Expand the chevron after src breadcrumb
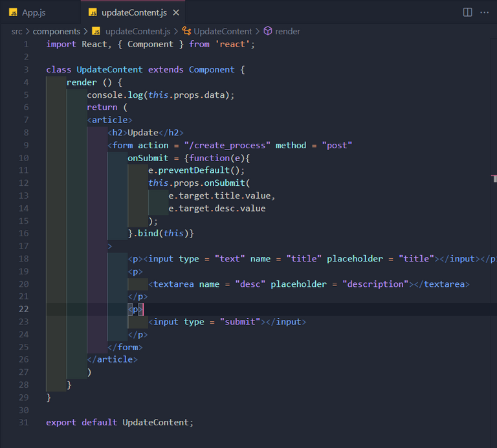Viewport: 497px width, 448px height. (x=28, y=31)
